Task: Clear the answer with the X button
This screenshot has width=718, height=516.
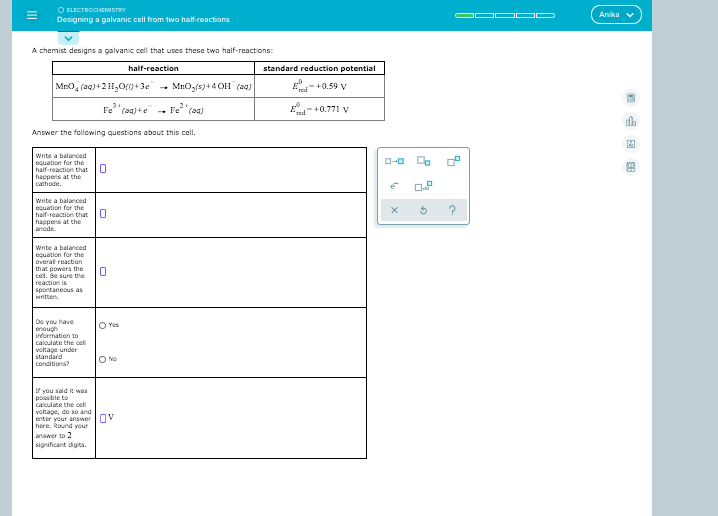Action: [x=394, y=210]
